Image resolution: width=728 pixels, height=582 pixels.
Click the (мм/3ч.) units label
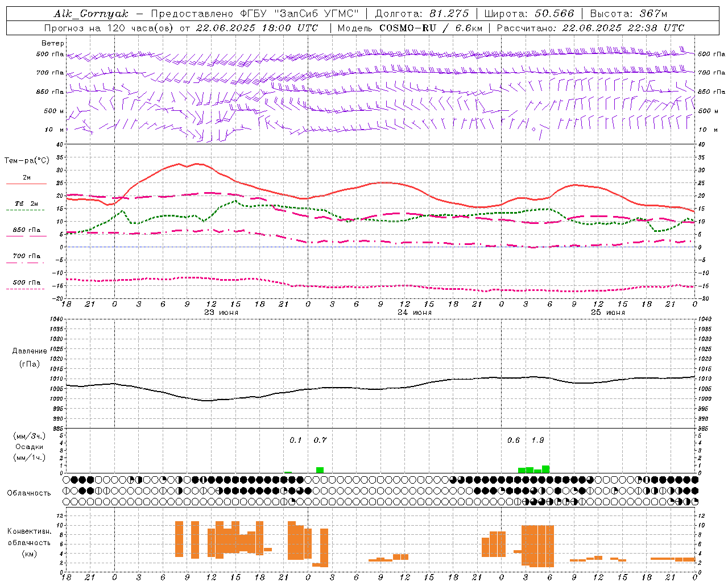click(29, 436)
